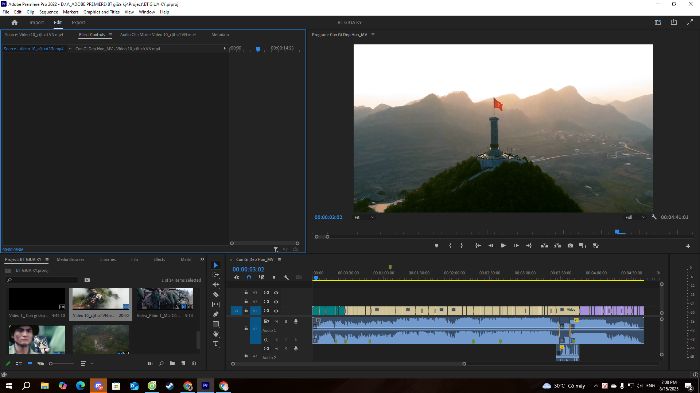Toggle track output eye for V1
This screenshot has width=700, height=393.
click(x=276, y=311)
